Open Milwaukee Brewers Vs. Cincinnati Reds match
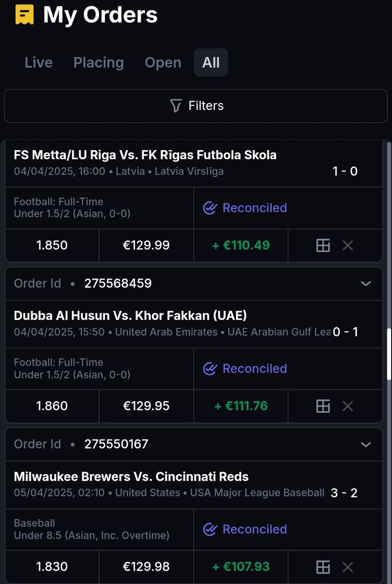 pos(131,477)
